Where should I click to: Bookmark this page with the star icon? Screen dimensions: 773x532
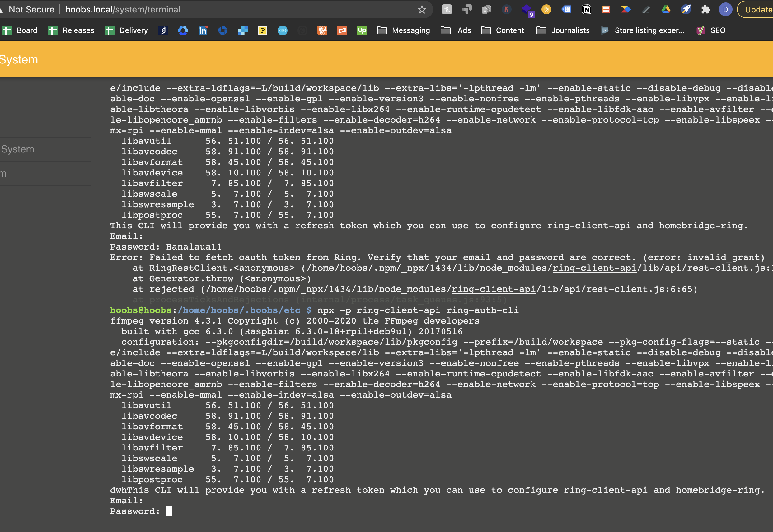pyautogui.click(x=422, y=9)
